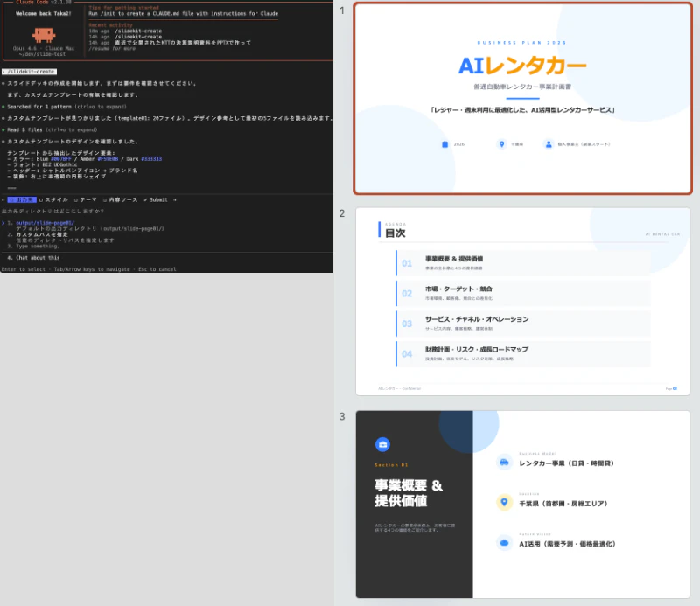Click the 普通自動車レンタカー事業計画書 subtitle
Screen dimensions: 700x606
click(x=522, y=87)
